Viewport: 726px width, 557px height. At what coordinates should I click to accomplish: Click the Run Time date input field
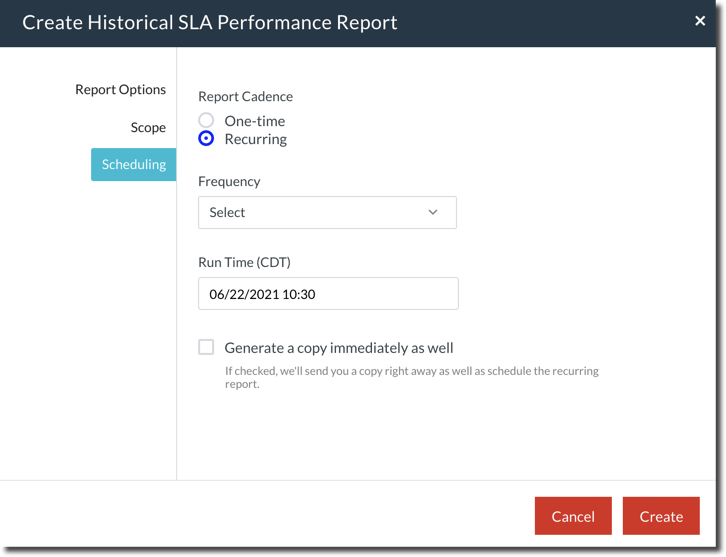click(328, 294)
